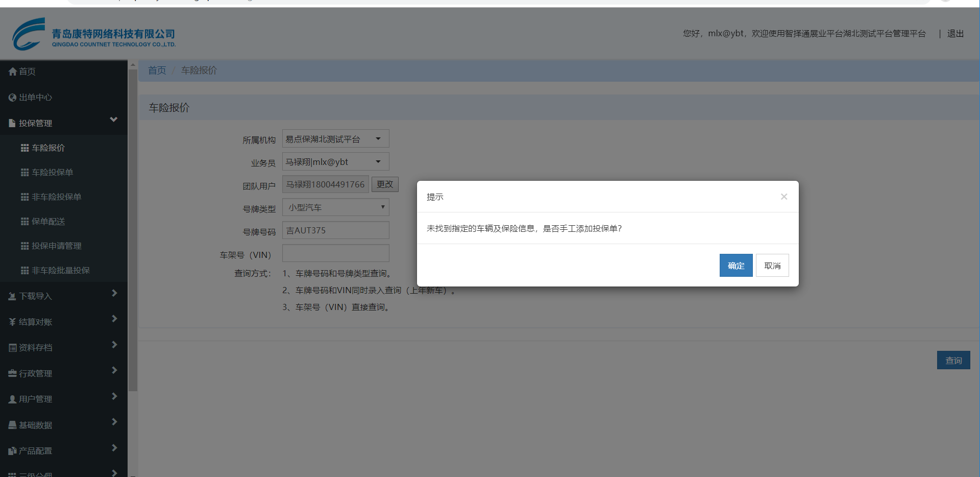The width and height of the screenshot is (980, 477).
Task: Expand the 产品配置 menu arrow
Action: [x=114, y=448]
